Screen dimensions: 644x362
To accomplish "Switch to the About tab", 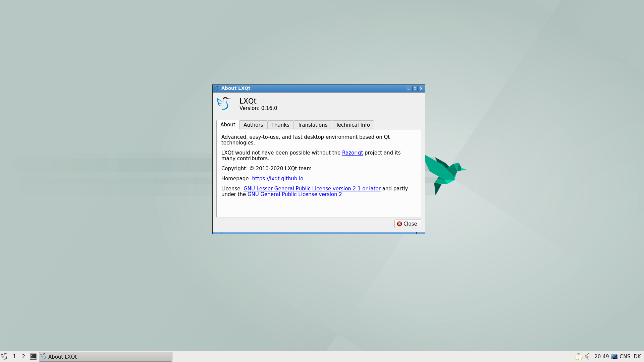I will click(228, 125).
